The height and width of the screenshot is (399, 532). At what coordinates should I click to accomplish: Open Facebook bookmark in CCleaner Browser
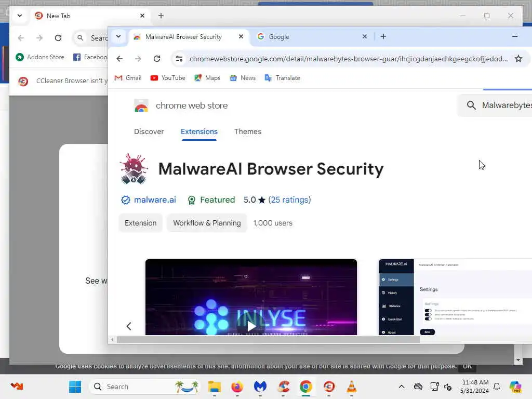coord(90,57)
